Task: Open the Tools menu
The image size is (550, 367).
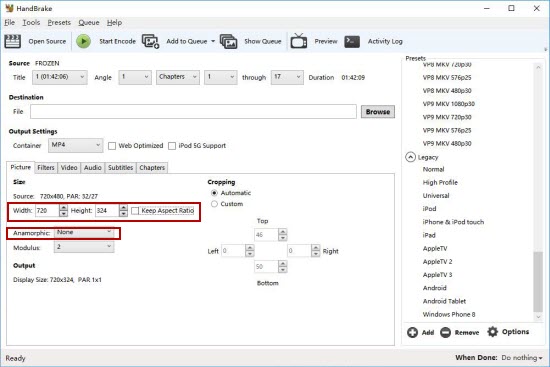Action: [x=31, y=22]
